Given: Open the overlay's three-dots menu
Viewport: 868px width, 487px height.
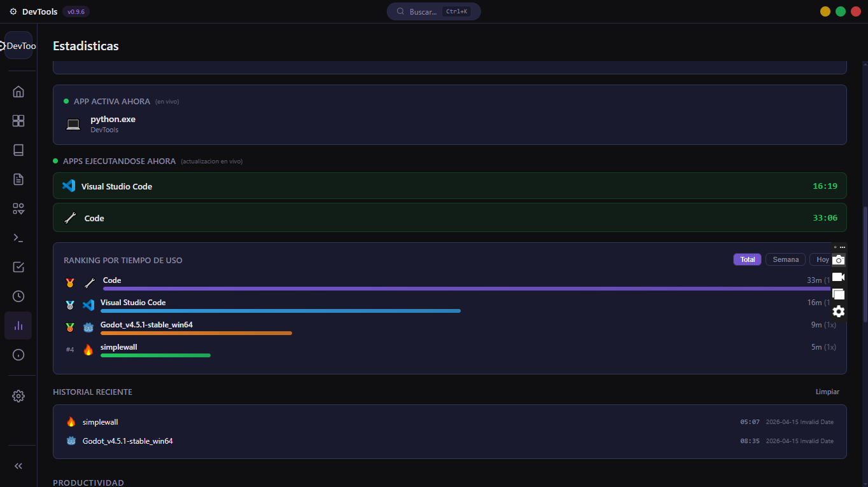Looking at the screenshot, I should (843, 247).
